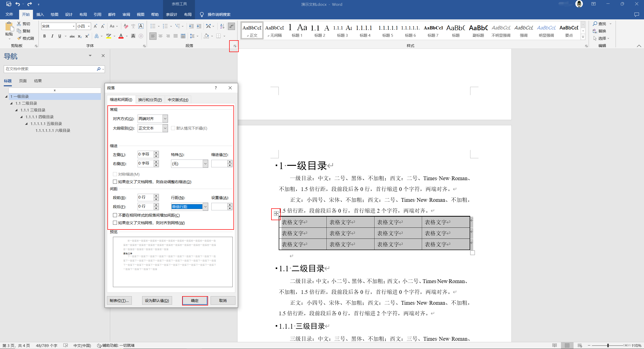Click the paragraph dialog launcher icon
Screen dimensions: 644x349
tap(235, 46)
